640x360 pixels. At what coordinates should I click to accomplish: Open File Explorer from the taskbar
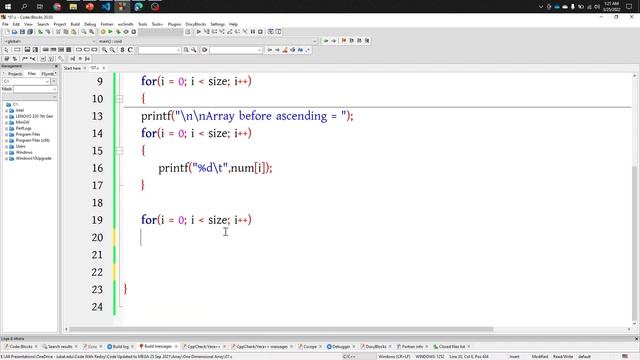coord(73,7)
